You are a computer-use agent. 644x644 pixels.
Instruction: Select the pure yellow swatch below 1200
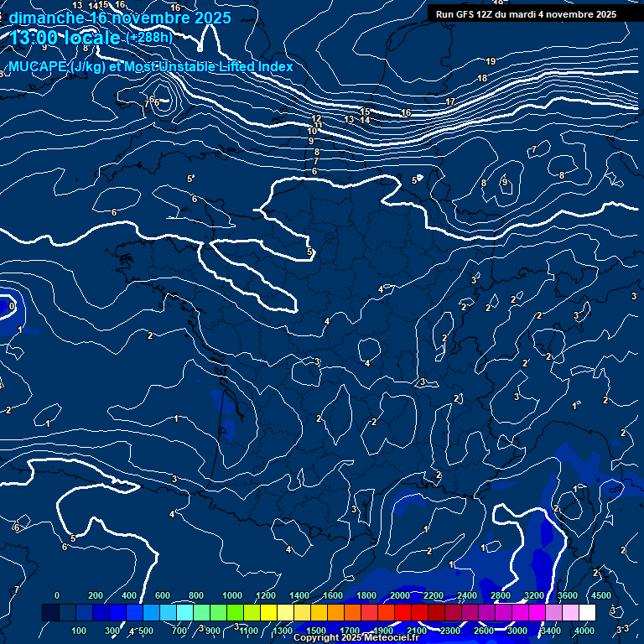[268, 612]
